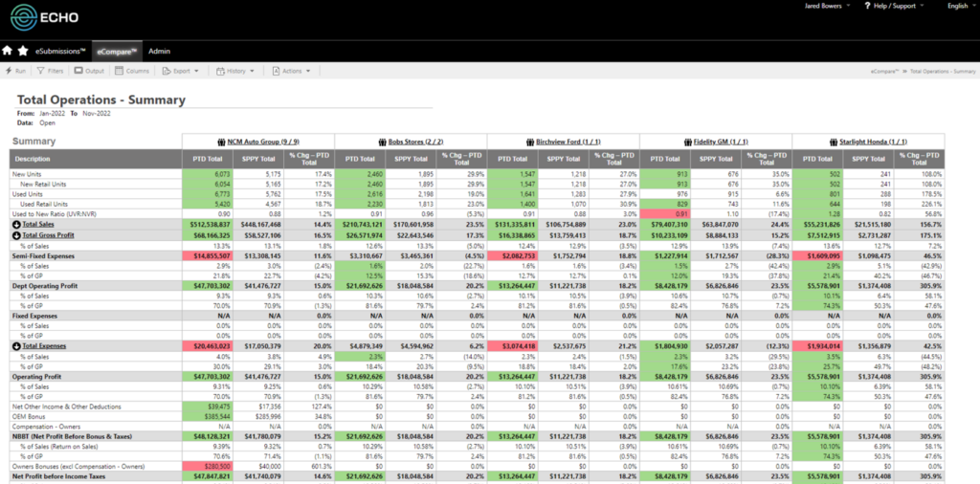
Task: Open the Export dropdown arrow
Action: (196, 71)
